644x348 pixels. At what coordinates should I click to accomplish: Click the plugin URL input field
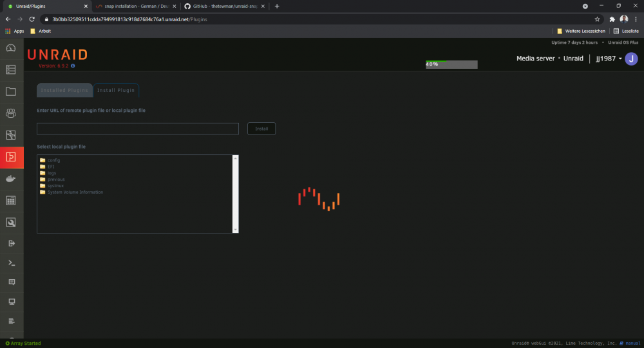tap(138, 129)
